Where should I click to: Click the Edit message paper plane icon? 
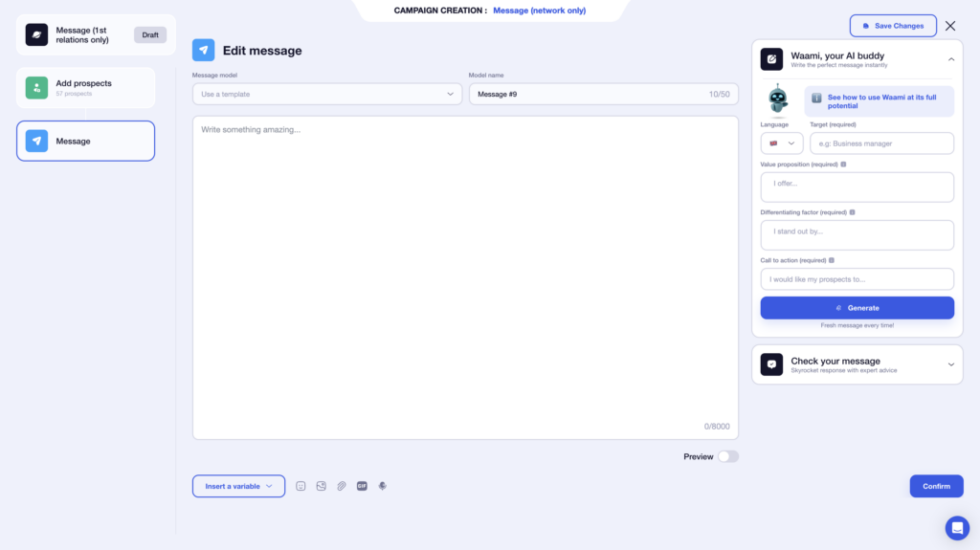203,50
